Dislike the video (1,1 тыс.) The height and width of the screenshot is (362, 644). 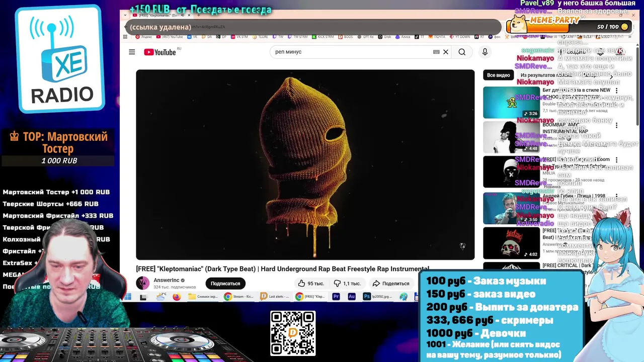pyautogui.click(x=347, y=283)
